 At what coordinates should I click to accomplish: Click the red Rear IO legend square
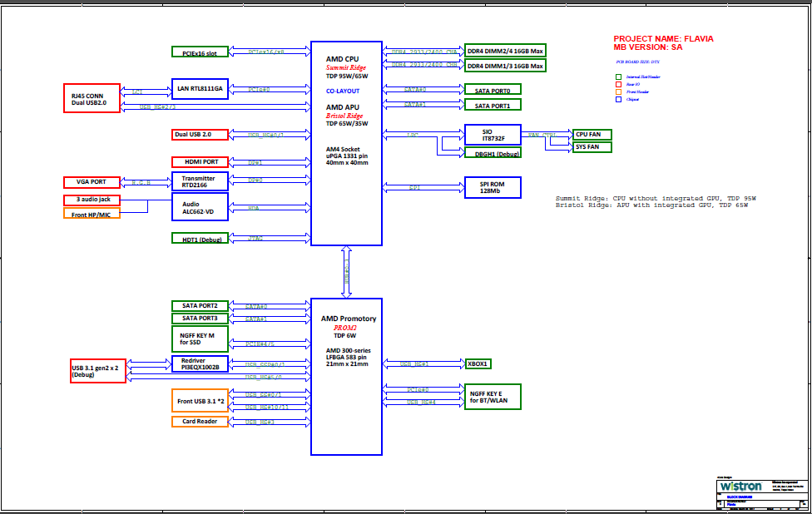[618, 84]
